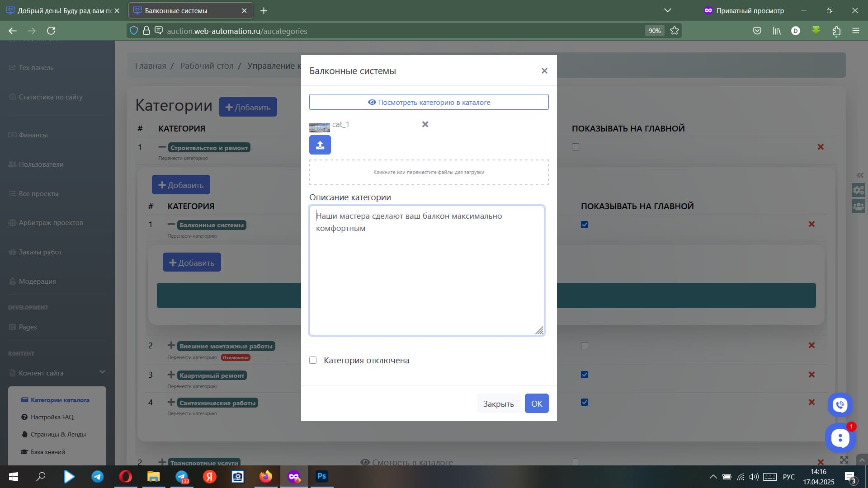The image size is (868, 488).
Task: Click the Viber phone contact icon
Action: 840,405
